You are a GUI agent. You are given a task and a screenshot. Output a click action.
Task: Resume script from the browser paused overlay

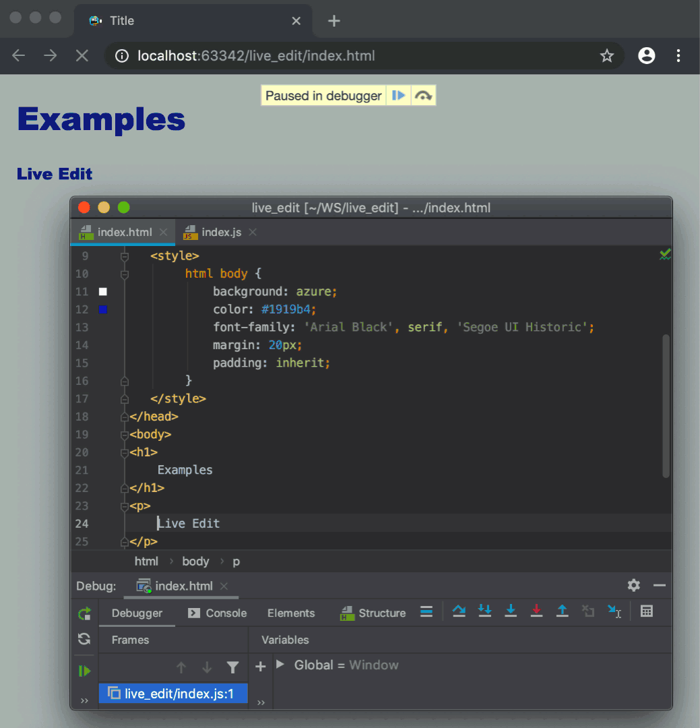(x=399, y=96)
